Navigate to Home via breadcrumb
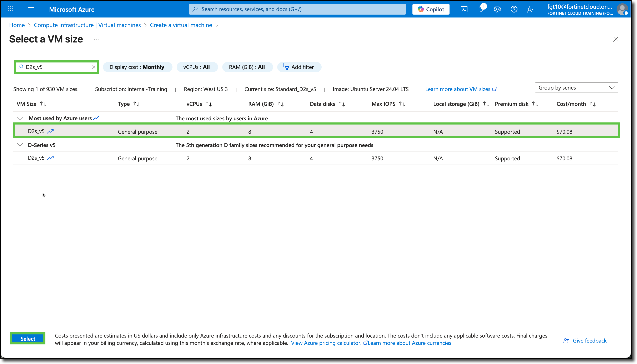Screen dimensions: 637x364 tap(17, 25)
